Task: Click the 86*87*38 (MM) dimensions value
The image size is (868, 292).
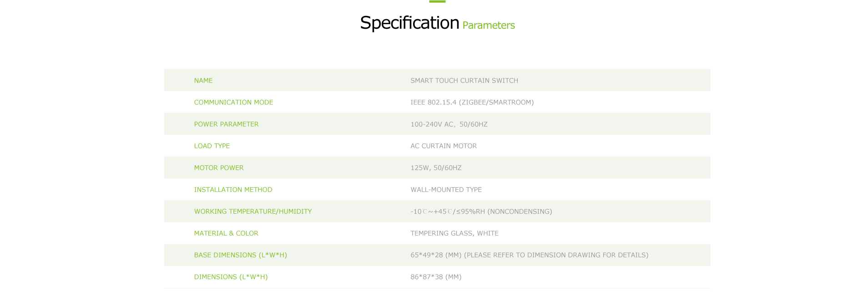Action: click(x=436, y=277)
